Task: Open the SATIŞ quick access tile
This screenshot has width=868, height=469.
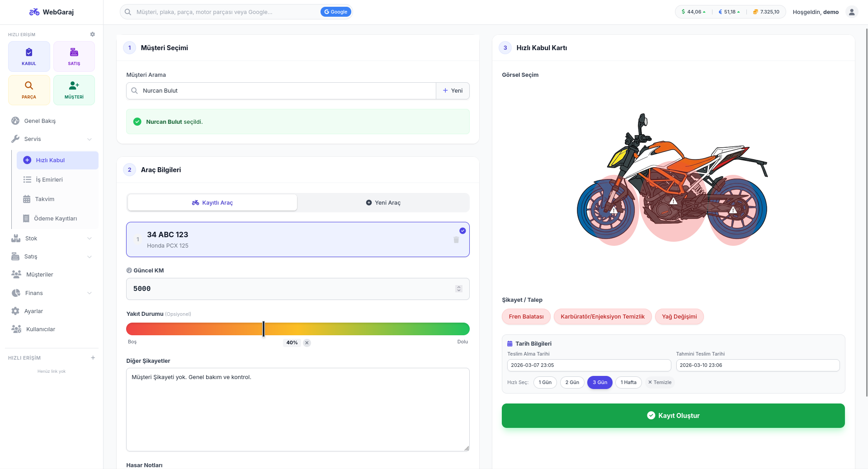Action: [74, 56]
